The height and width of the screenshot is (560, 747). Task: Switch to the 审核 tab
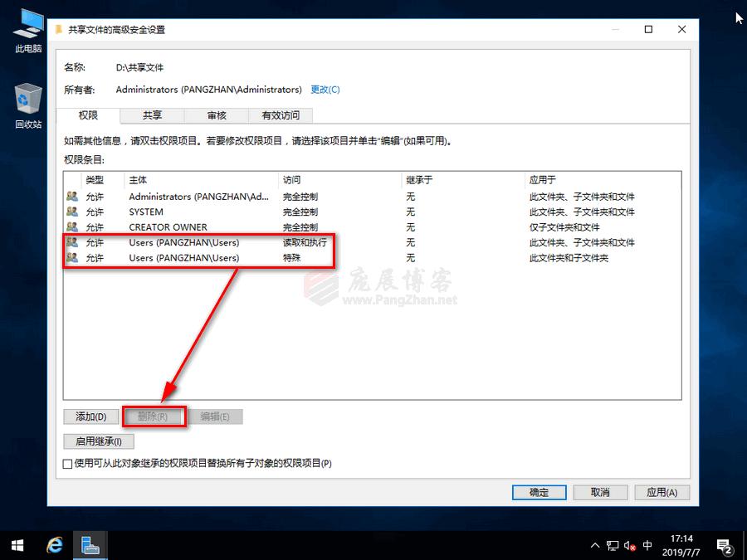click(216, 115)
